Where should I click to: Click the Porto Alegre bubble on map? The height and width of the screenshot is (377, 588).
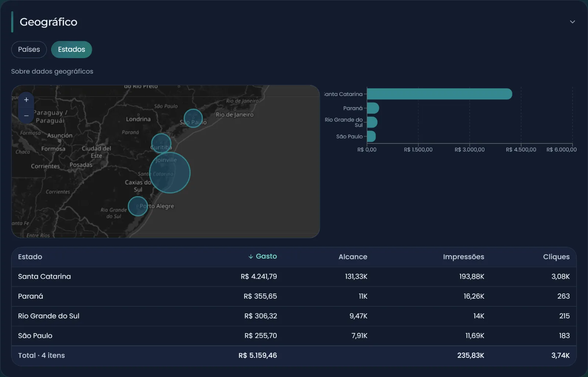pyautogui.click(x=138, y=206)
